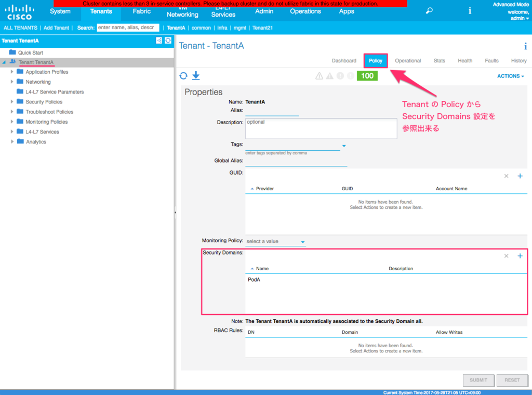Switch to the History tab
The image size is (532, 395).
[519, 61]
